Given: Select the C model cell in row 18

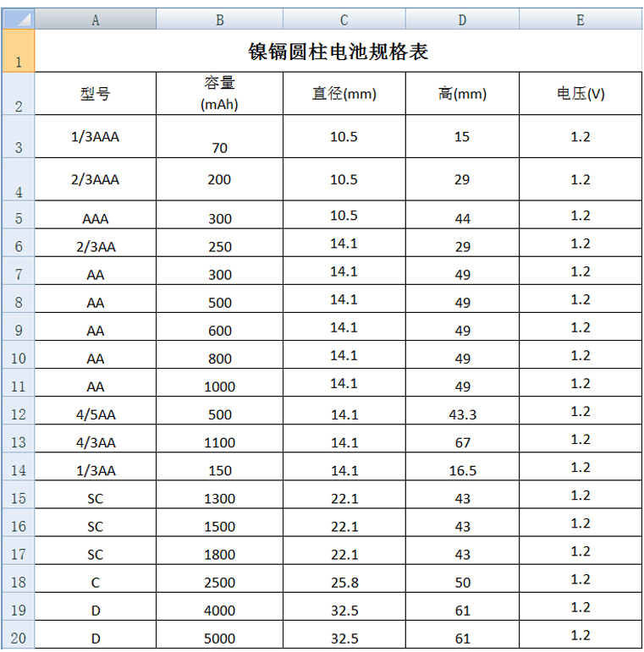Looking at the screenshot, I should click(x=96, y=578).
